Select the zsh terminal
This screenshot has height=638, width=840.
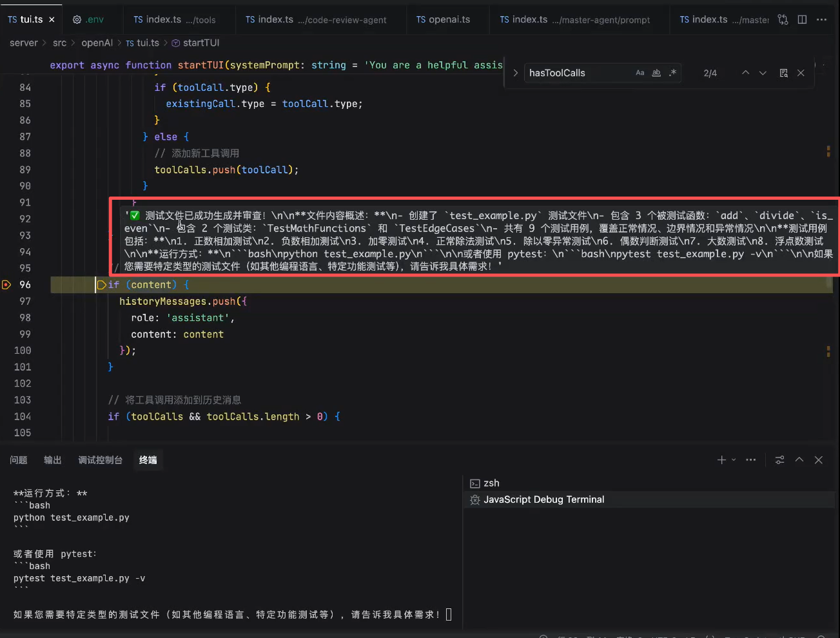[649, 483]
